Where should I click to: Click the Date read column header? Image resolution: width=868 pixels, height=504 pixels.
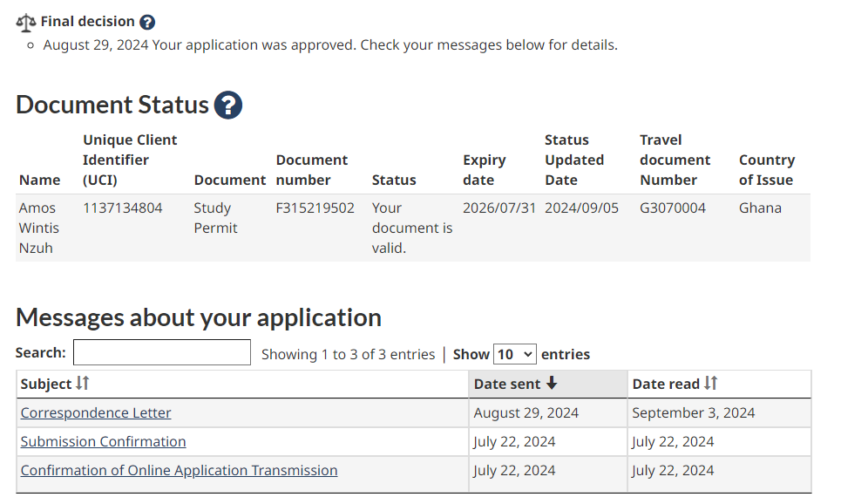point(719,384)
